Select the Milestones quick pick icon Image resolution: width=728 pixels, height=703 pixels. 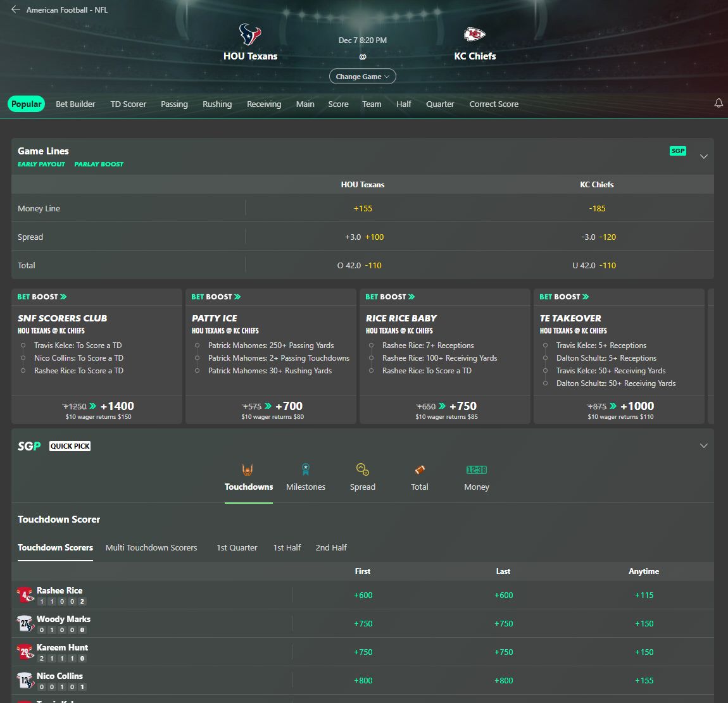pos(306,475)
